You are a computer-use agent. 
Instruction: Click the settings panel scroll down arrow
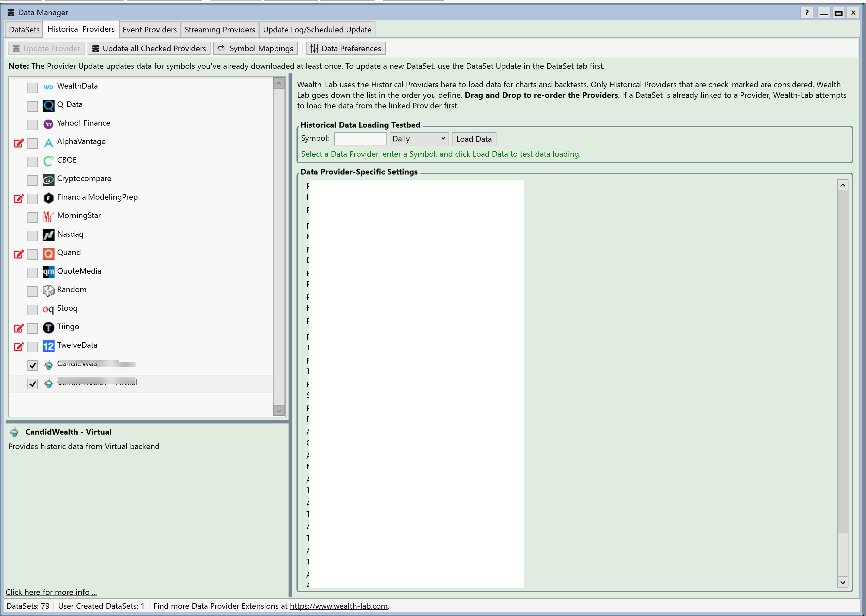843,582
